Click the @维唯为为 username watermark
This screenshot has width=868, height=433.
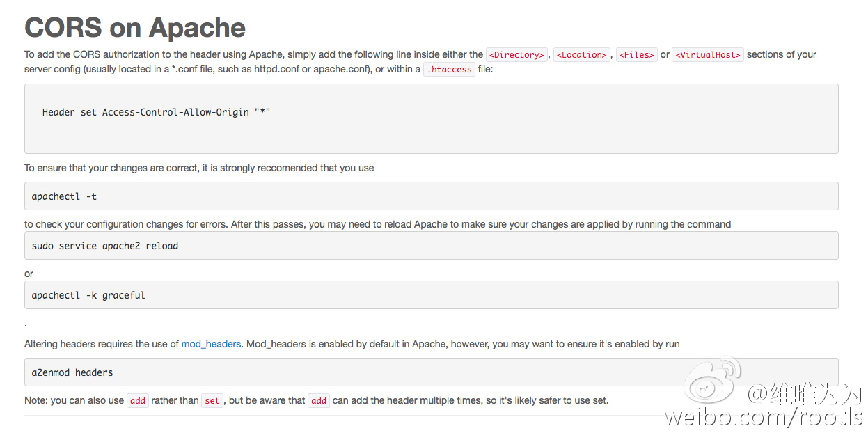pos(805,394)
